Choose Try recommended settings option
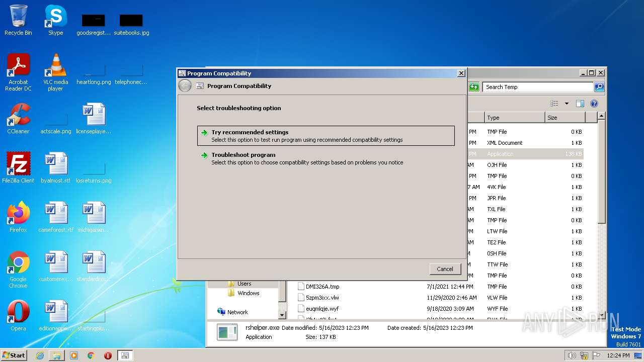The width and height of the screenshot is (644, 362). point(326,136)
